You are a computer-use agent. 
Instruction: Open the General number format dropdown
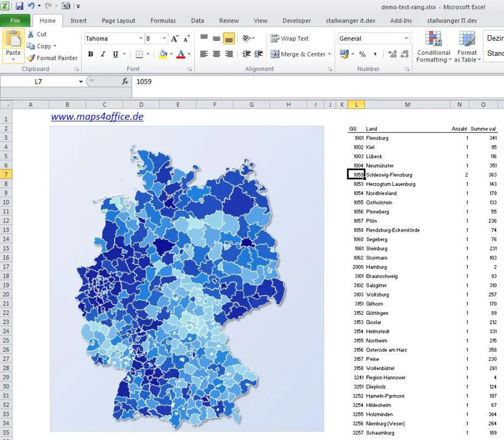pyautogui.click(x=406, y=38)
